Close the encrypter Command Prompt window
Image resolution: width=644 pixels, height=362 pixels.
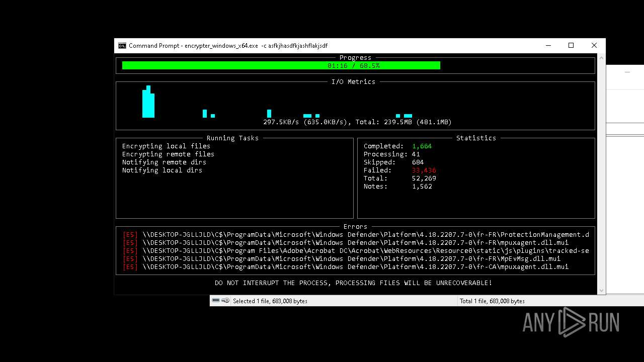tap(594, 45)
